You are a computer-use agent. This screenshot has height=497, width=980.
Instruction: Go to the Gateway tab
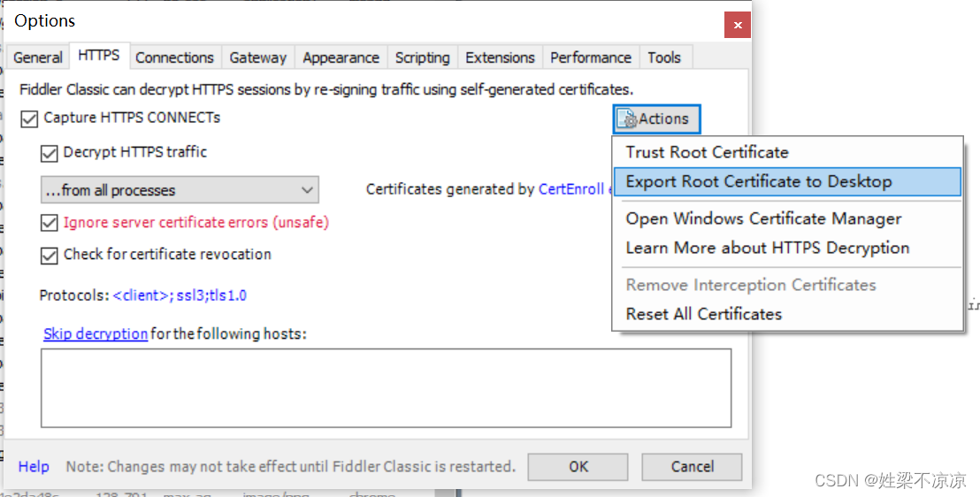257,57
